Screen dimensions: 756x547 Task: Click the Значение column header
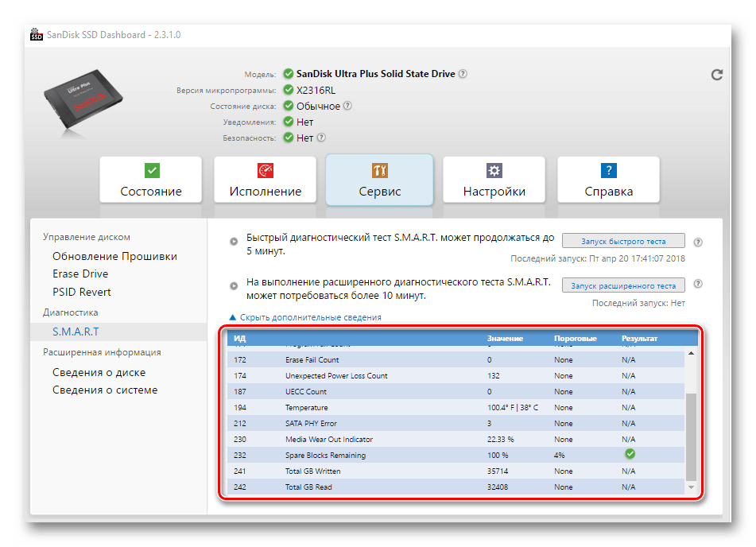tap(505, 338)
